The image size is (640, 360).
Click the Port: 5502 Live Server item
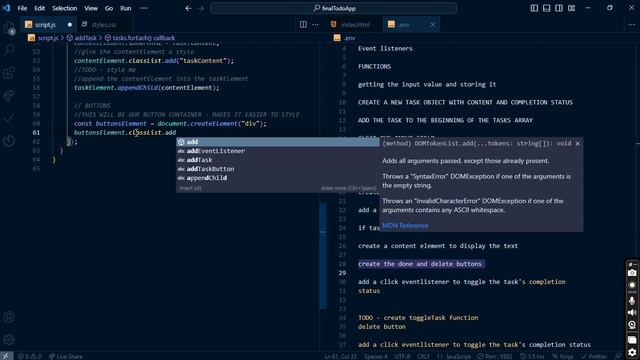point(495,356)
